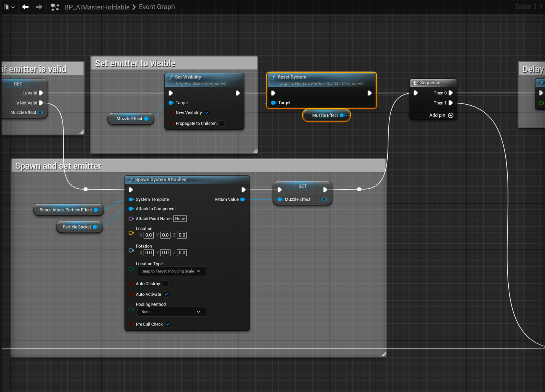Open the bookmarks dropdown in toolbar
Viewport: 545px width, 392px height.
(x=9, y=7)
